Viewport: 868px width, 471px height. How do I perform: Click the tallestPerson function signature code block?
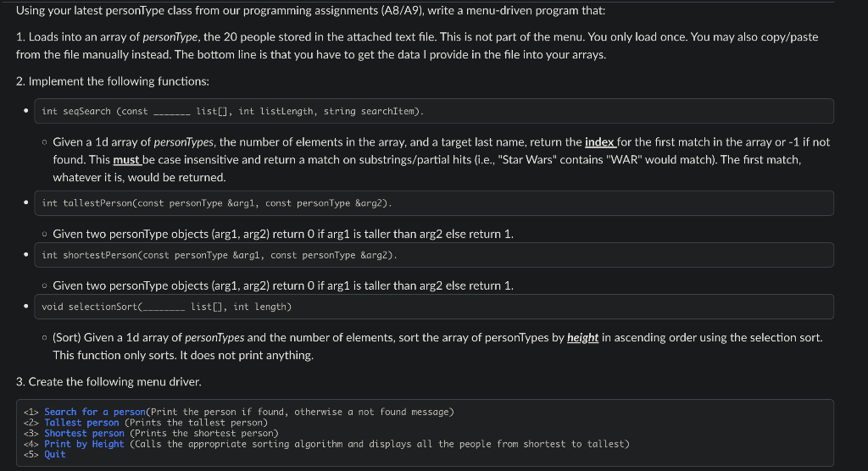click(434, 203)
